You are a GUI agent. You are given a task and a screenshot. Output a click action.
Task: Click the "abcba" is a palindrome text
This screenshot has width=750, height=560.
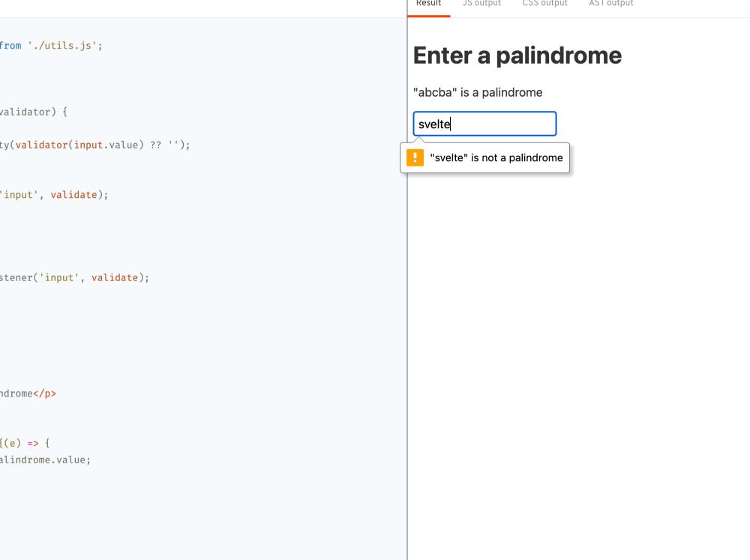478,92
